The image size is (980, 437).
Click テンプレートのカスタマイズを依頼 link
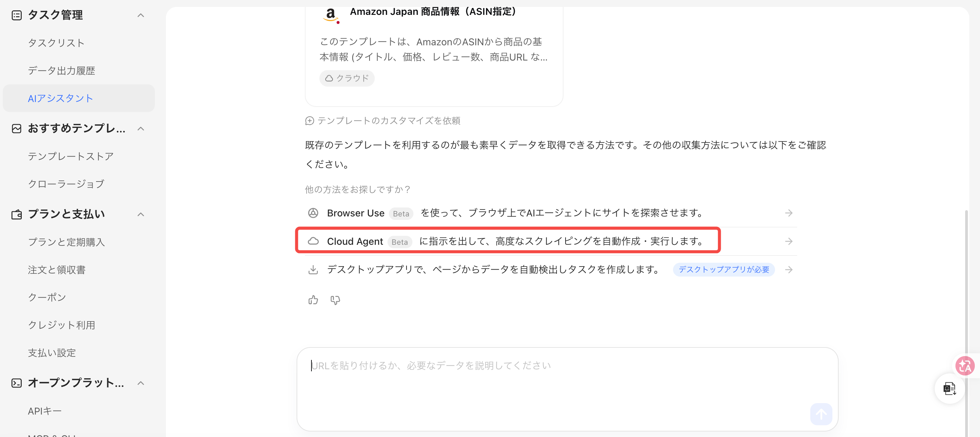coord(383,121)
